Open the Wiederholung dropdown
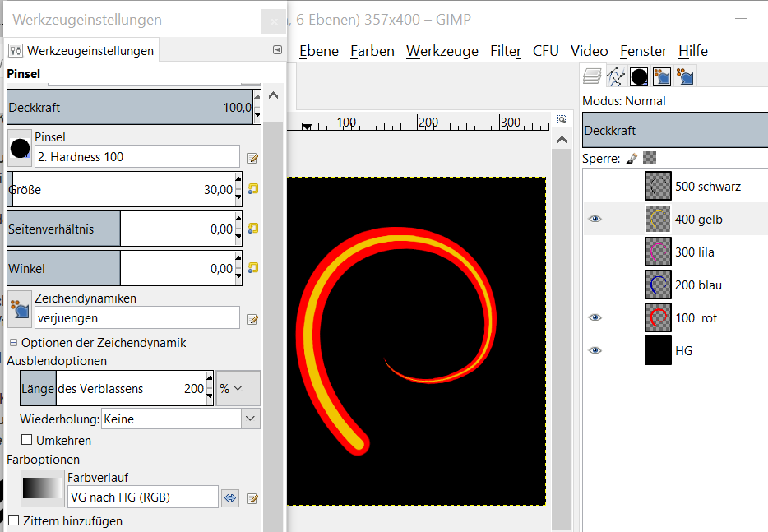The height and width of the screenshot is (532, 768). coord(181,419)
